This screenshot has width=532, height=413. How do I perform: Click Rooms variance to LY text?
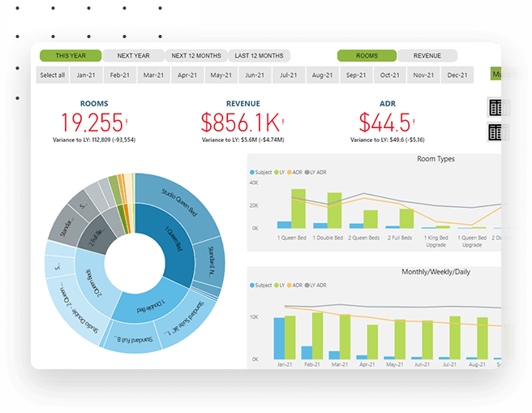coord(94,140)
